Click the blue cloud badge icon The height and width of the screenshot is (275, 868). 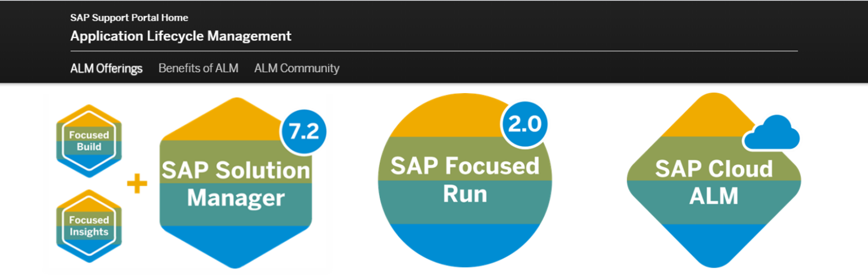pyautogui.click(x=772, y=133)
